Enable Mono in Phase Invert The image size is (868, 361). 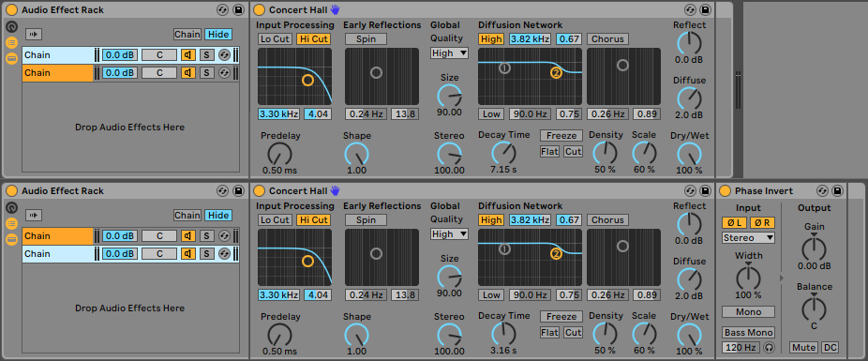coord(748,311)
